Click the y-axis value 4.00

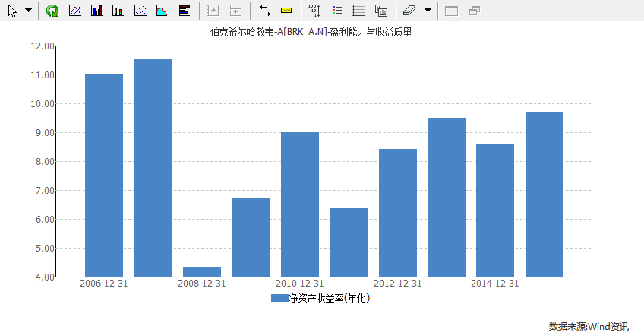(x=44, y=277)
